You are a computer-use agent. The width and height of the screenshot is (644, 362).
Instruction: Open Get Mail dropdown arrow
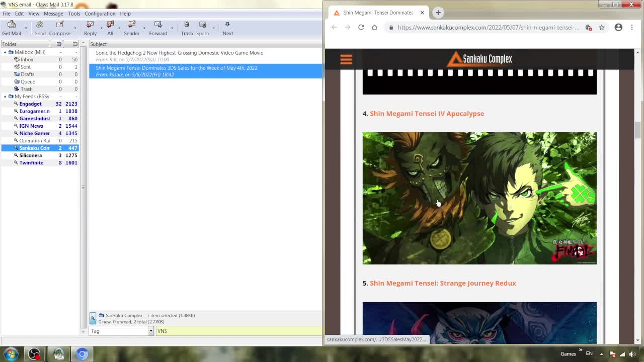(x=26, y=28)
